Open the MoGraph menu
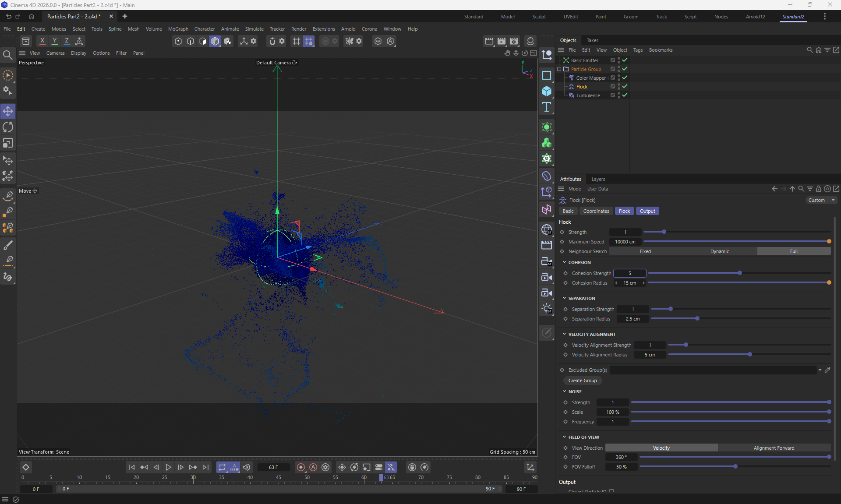 point(178,29)
